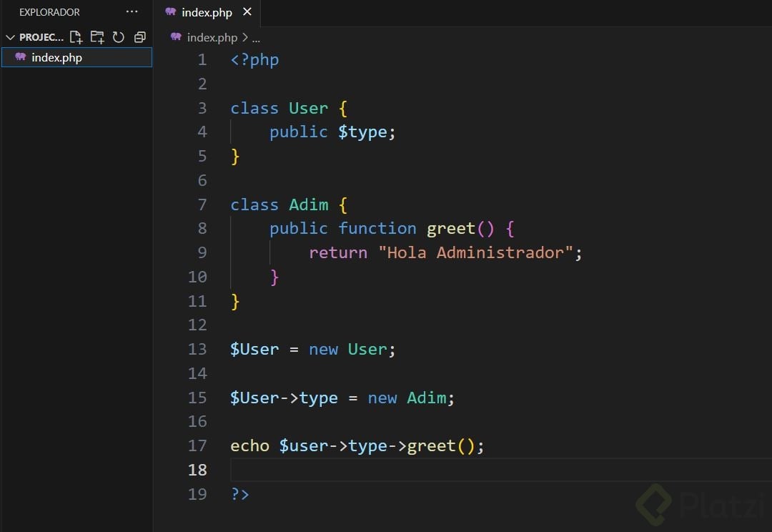Click line number 3 in the gutter
The width and height of the screenshot is (772, 532).
point(202,108)
